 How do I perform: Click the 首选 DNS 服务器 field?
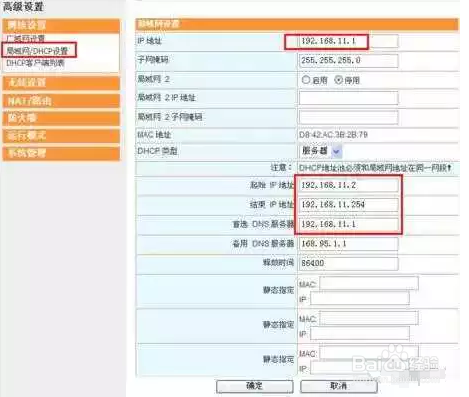(348, 224)
